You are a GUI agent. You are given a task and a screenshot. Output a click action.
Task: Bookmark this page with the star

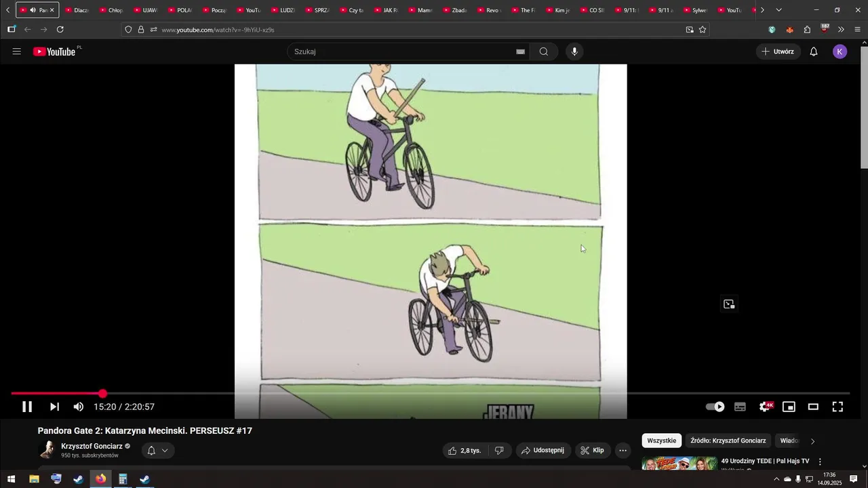[703, 29]
